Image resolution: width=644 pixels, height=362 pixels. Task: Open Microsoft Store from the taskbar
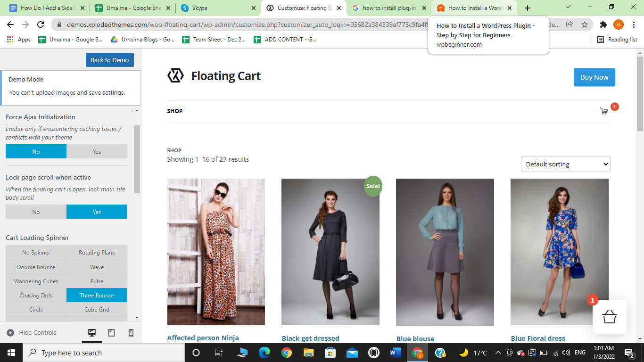pyautogui.click(x=330, y=353)
